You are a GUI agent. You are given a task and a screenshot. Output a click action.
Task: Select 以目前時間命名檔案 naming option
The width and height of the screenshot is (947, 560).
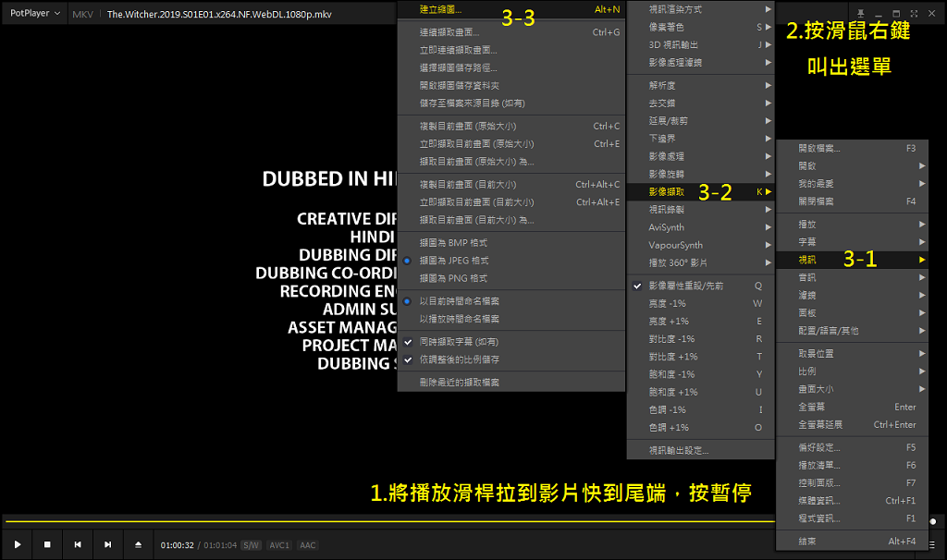point(510,300)
